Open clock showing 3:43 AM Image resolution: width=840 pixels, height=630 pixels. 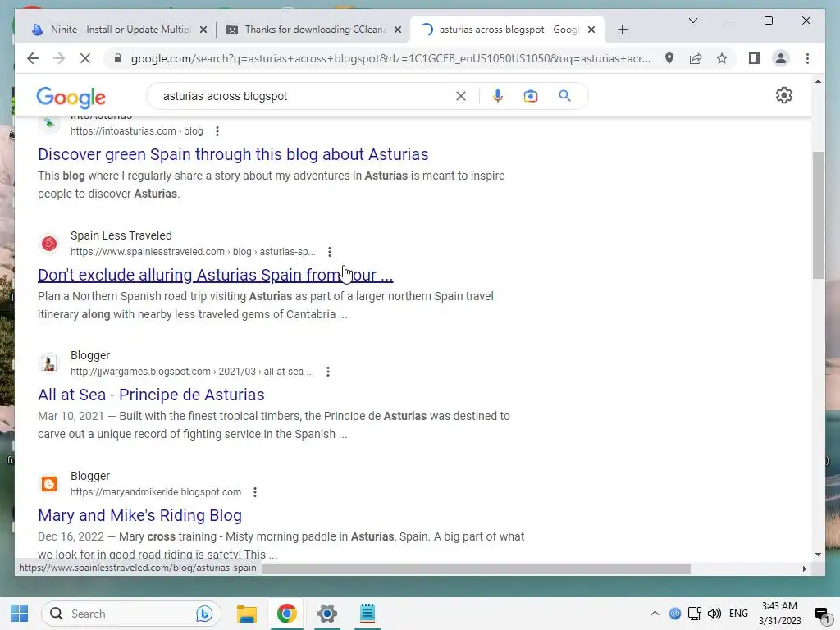[x=779, y=614]
